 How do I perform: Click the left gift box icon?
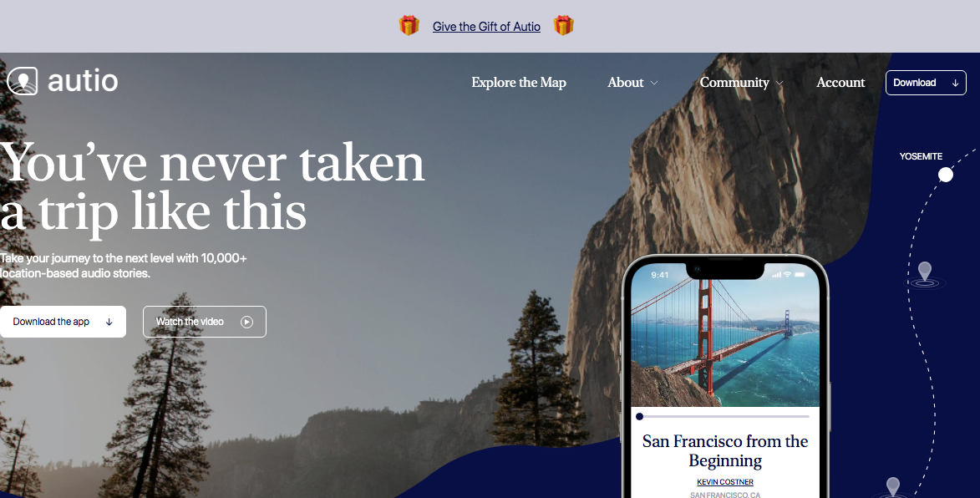tap(409, 26)
